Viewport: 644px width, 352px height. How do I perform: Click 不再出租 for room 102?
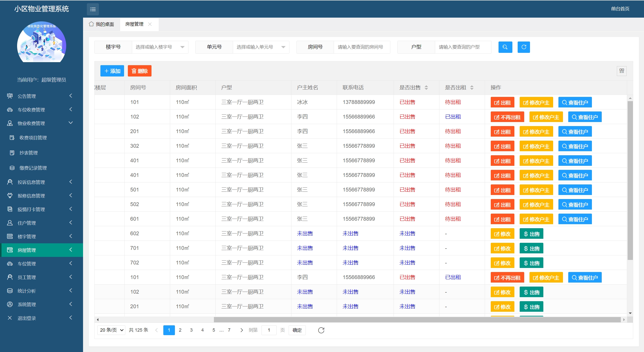(x=507, y=117)
